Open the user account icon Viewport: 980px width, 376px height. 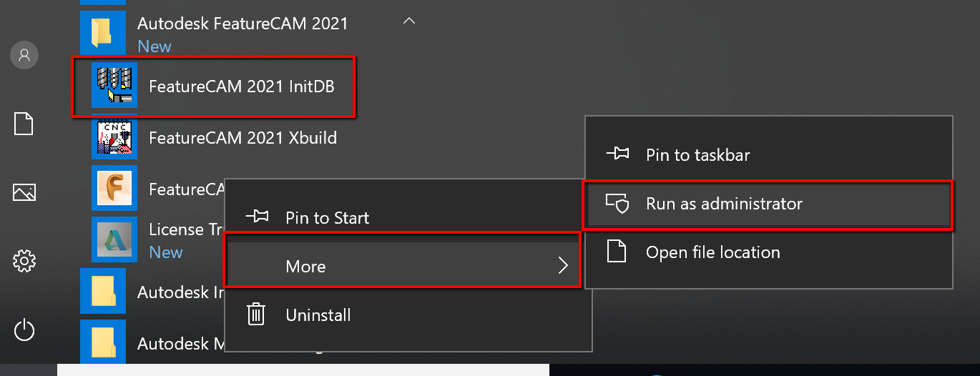(24, 55)
